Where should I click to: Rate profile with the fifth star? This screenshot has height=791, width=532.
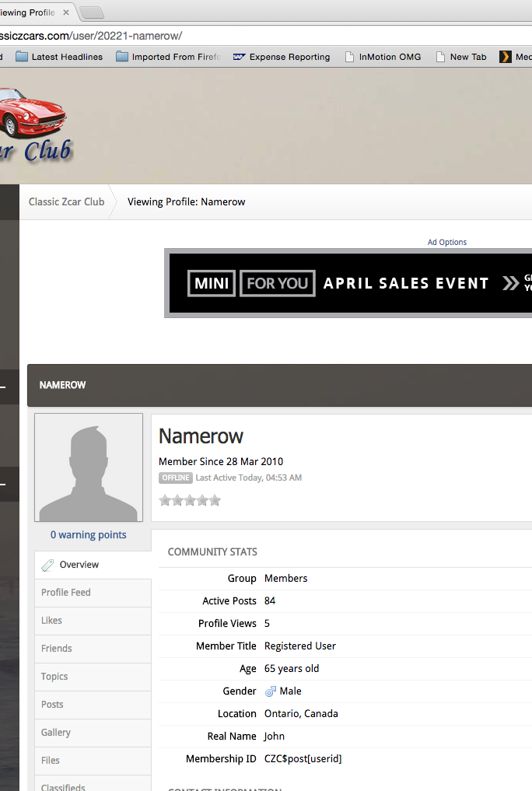[215, 500]
